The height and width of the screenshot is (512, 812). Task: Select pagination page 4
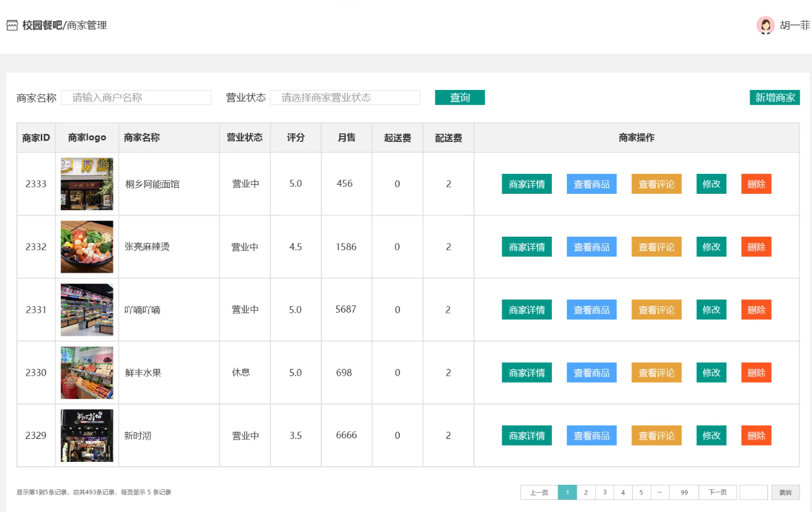(623, 493)
